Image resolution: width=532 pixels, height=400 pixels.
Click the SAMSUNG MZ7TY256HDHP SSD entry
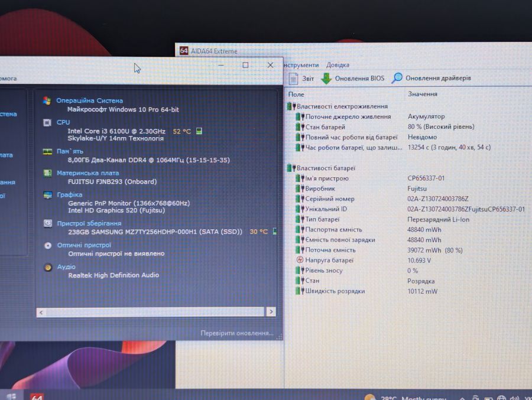pos(155,232)
